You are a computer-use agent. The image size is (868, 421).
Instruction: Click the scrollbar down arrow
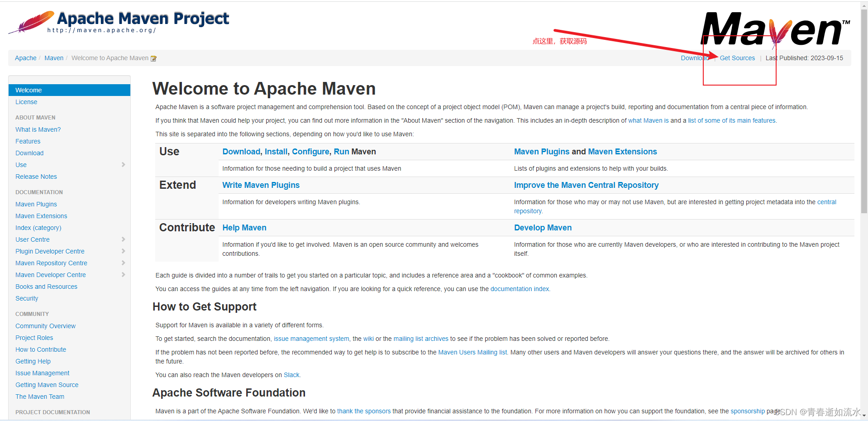864,416
